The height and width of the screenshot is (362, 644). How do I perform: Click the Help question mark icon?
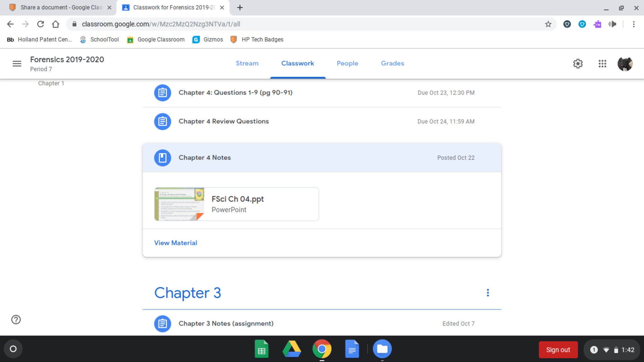[16, 320]
